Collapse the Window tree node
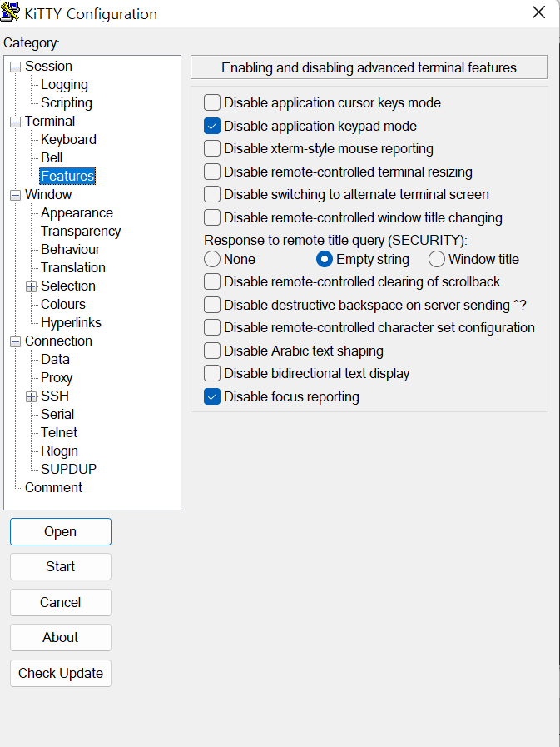This screenshot has width=560, height=747. (16, 195)
